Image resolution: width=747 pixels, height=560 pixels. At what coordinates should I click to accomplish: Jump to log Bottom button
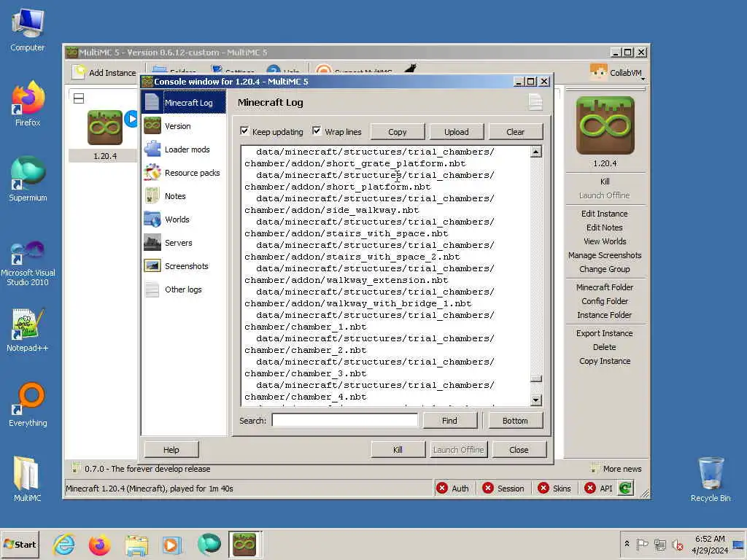coord(515,421)
